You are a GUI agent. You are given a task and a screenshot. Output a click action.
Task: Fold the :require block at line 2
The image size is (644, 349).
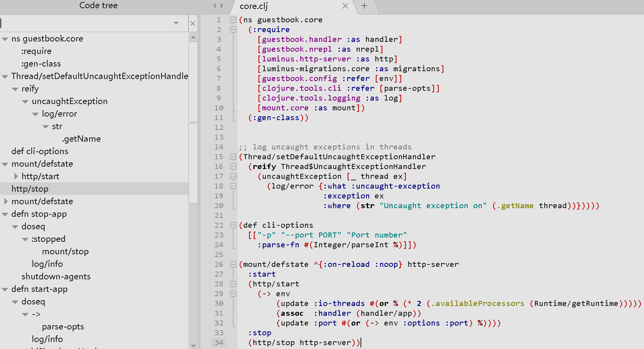click(233, 29)
